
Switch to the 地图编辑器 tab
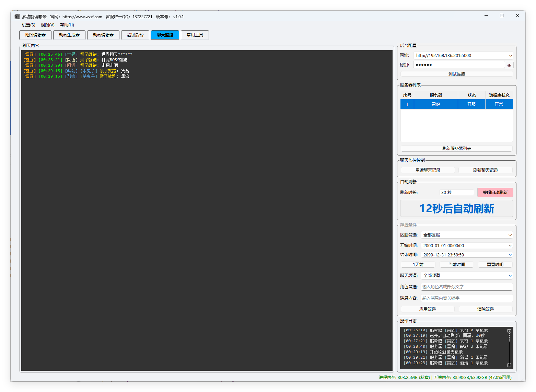tap(35, 35)
